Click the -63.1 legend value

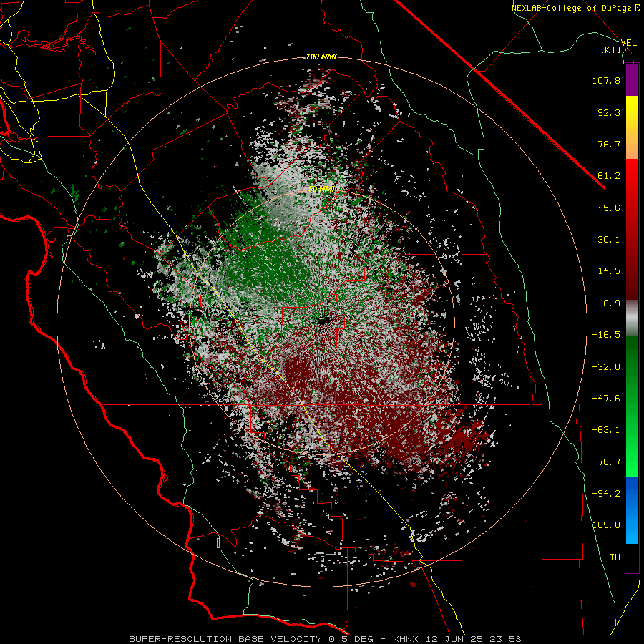[606, 430]
